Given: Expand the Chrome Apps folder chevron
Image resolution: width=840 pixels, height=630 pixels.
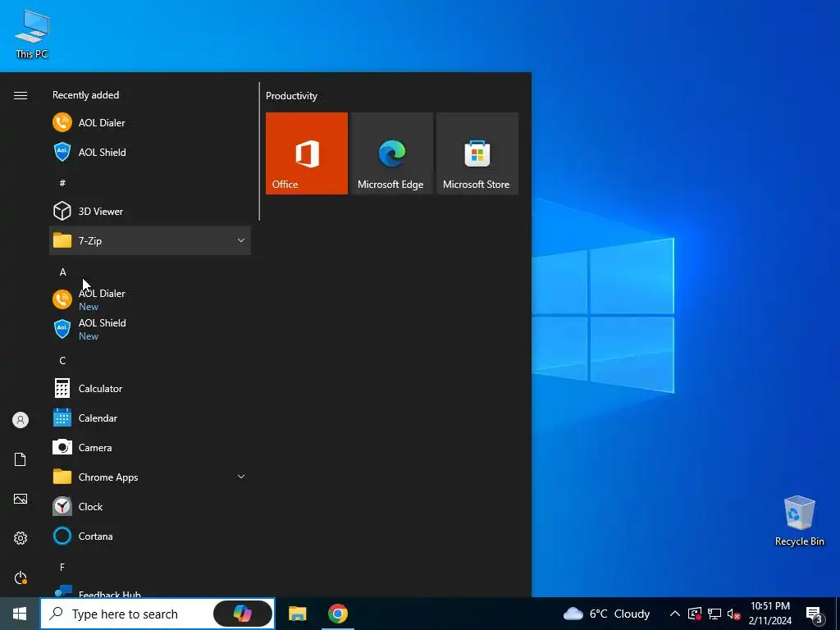Looking at the screenshot, I should coord(241,477).
